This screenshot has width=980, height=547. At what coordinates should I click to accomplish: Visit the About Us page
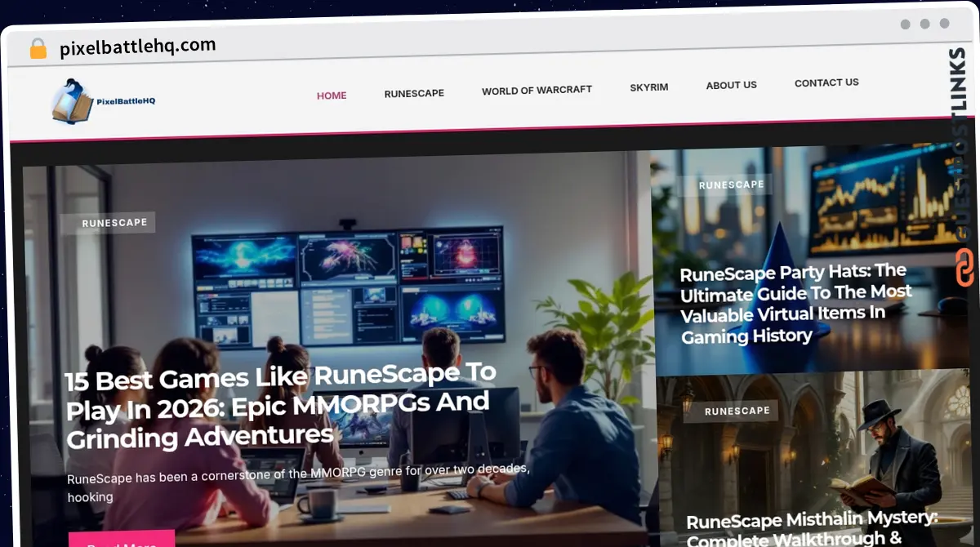(731, 85)
